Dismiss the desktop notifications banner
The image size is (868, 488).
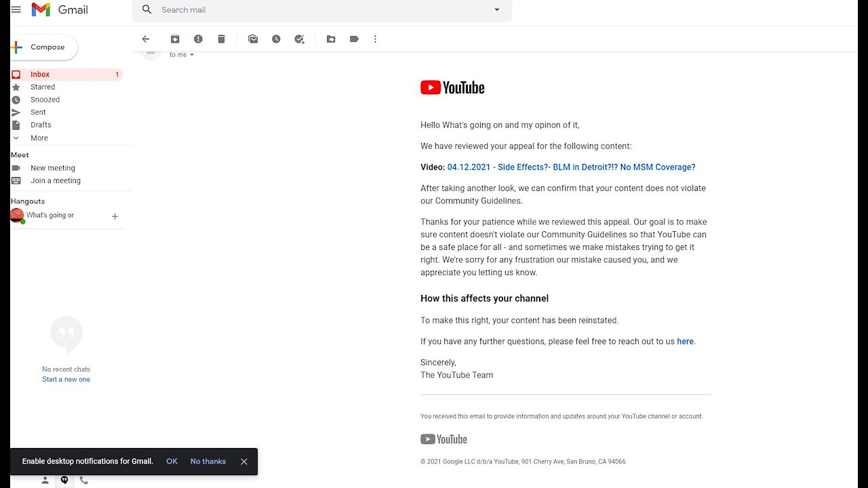(243, 462)
